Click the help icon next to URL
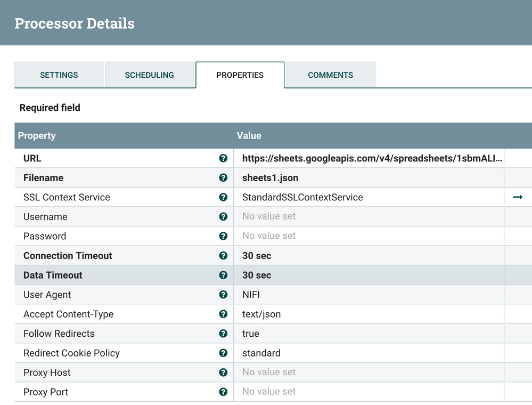The width and height of the screenshot is (532, 405). coord(223,158)
